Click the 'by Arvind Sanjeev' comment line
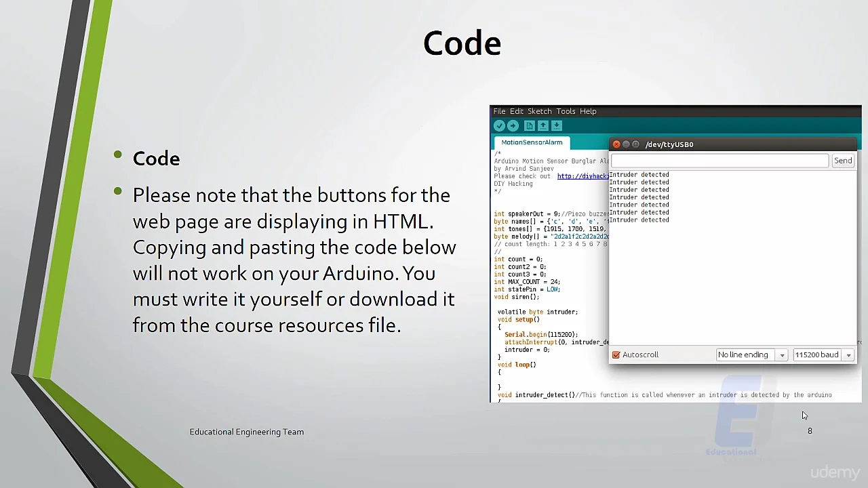Screen dimensions: 868x488 coord(524,169)
